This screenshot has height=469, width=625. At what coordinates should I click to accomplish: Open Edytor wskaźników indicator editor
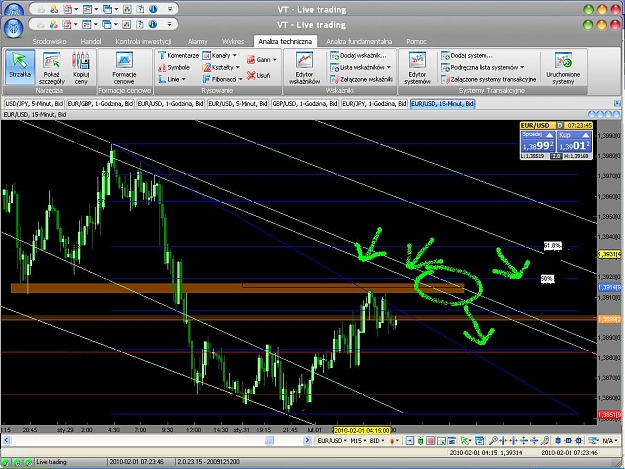[304, 67]
